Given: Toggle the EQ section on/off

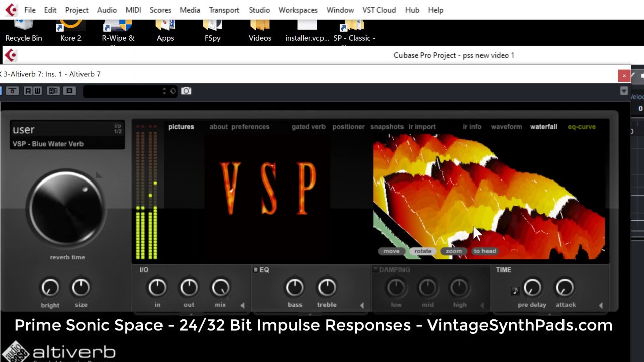Looking at the screenshot, I should (x=255, y=270).
